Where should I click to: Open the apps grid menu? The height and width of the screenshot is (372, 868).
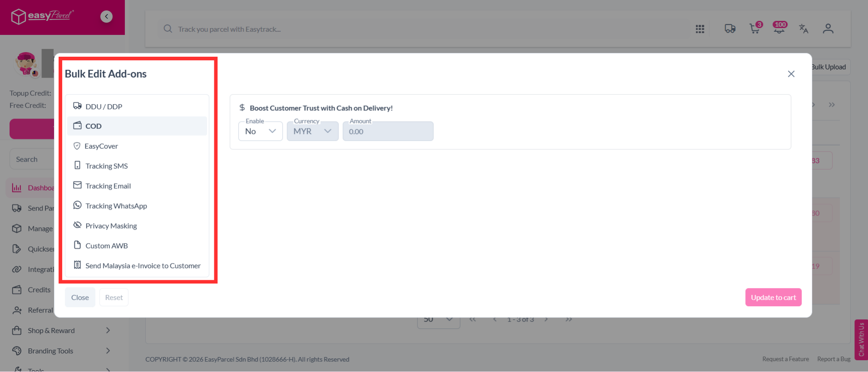click(x=700, y=29)
